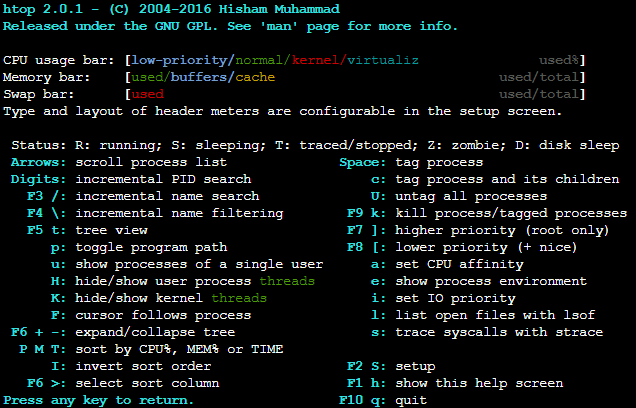Click the 'Arrows:' key label
Screen dimensions: 636x408
tap(38, 163)
